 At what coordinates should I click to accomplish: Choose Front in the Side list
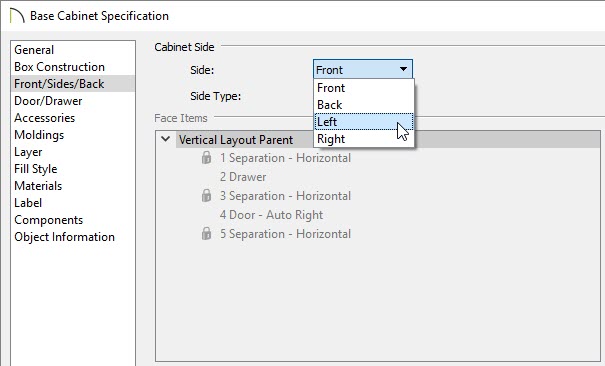364,88
